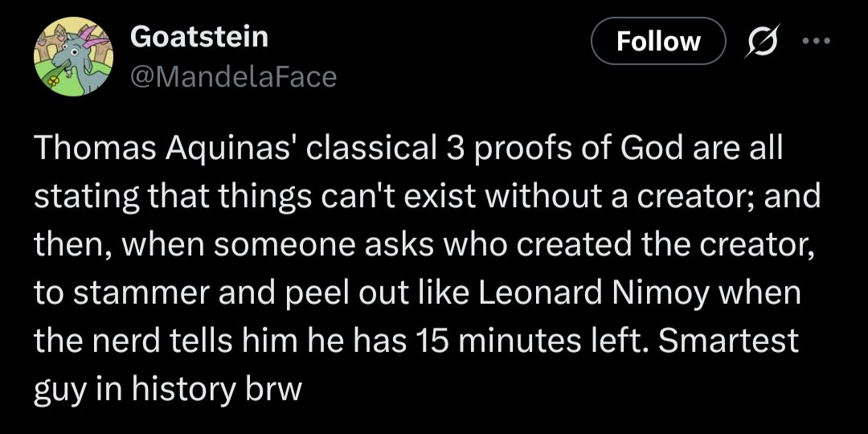Open Goatstein's goat profile picture
Screen dimensions: 868x434
point(70,55)
